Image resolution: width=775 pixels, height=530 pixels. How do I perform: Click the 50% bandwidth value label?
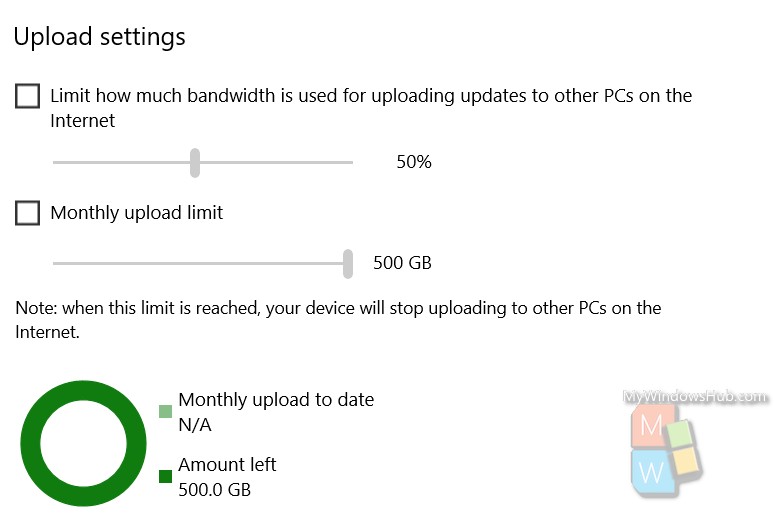pyautogui.click(x=414, y=162)
